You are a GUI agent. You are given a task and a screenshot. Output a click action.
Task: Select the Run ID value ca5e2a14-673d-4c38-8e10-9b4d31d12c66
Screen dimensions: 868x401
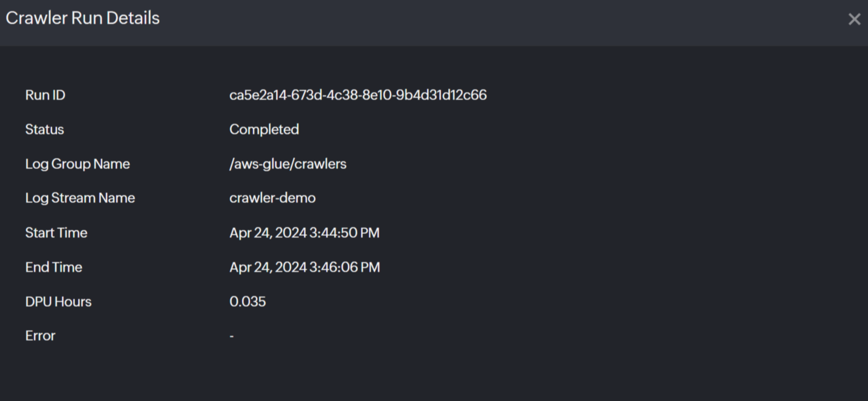tap(358, 95)
